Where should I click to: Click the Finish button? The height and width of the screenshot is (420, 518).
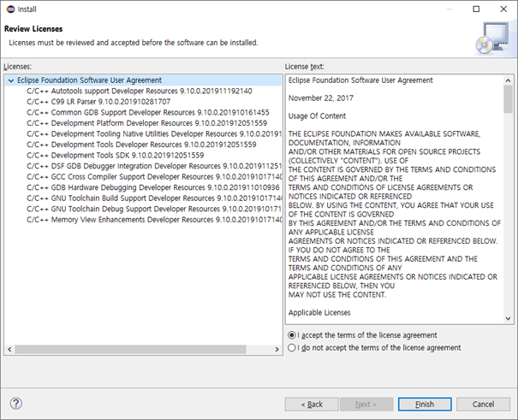425,404
